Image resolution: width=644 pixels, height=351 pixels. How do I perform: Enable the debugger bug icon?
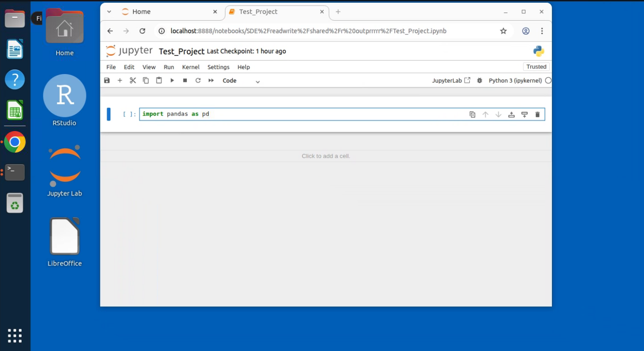click(480, 81)
